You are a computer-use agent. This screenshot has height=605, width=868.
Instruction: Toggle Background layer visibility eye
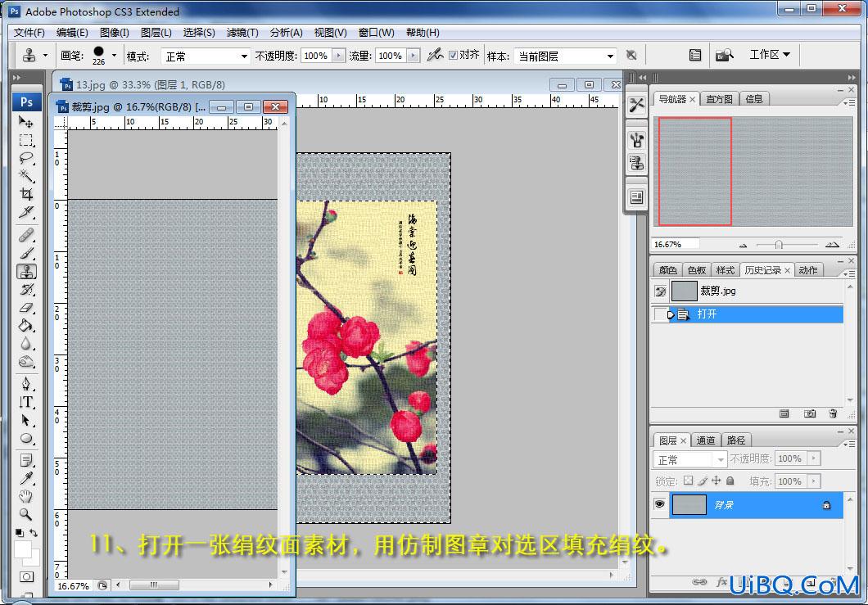(x=659, y=504)
